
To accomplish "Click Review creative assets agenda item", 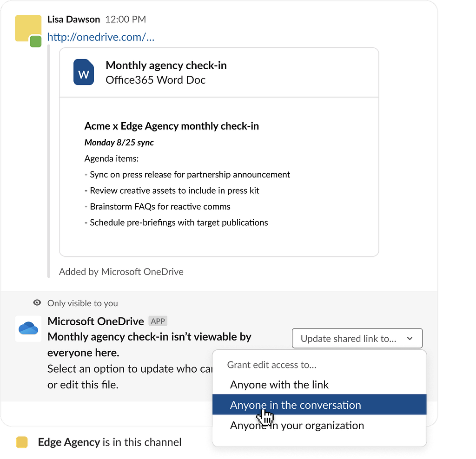I will click(172, 190).
